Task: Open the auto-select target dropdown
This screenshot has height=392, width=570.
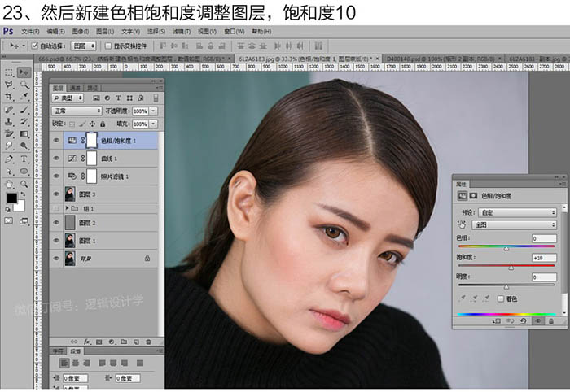Action: point(84,46)
